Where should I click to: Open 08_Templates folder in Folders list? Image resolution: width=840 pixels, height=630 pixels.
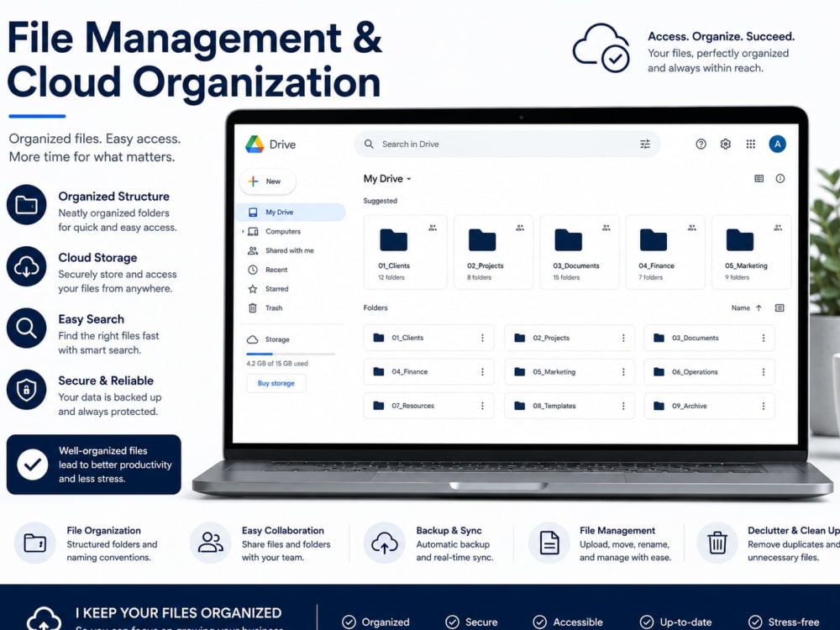[x=570, y=406]
